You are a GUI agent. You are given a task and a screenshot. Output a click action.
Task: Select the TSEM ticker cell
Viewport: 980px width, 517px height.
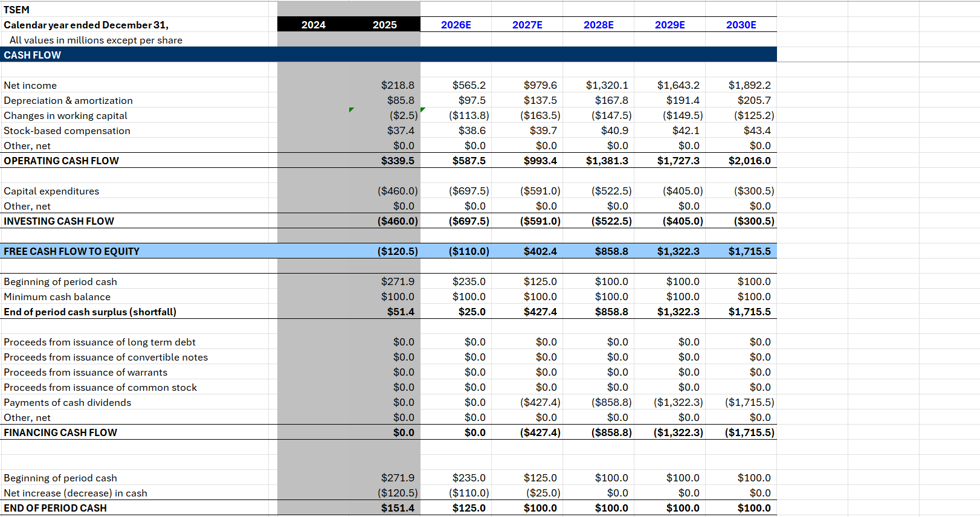click(x=16, y=10)
